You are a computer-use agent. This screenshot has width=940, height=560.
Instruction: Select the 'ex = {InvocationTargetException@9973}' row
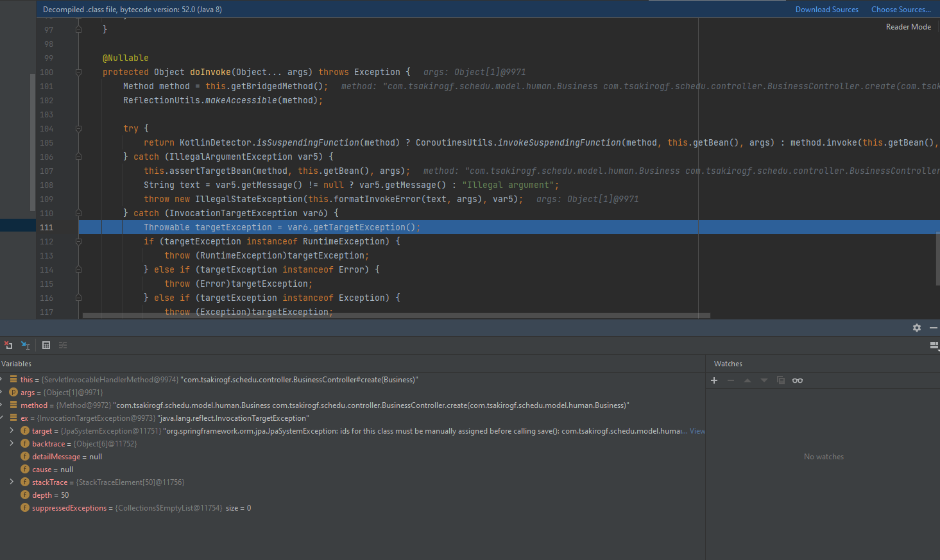tap(352, 418)
